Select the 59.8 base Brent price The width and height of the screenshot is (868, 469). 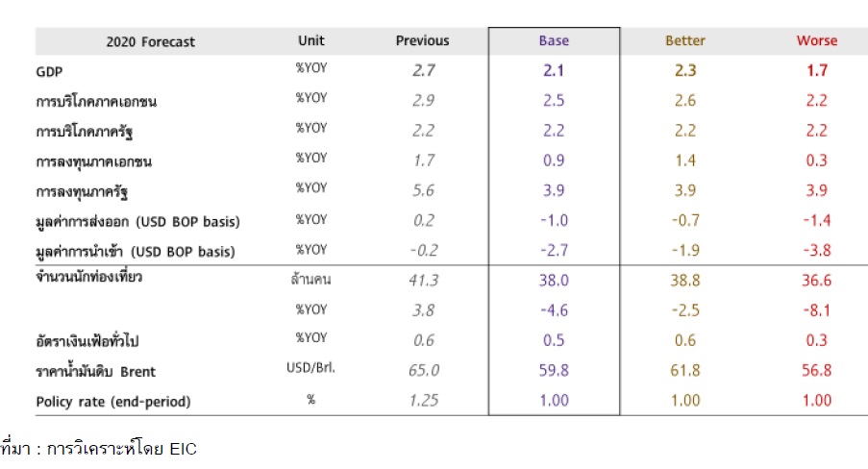(554, 370)
